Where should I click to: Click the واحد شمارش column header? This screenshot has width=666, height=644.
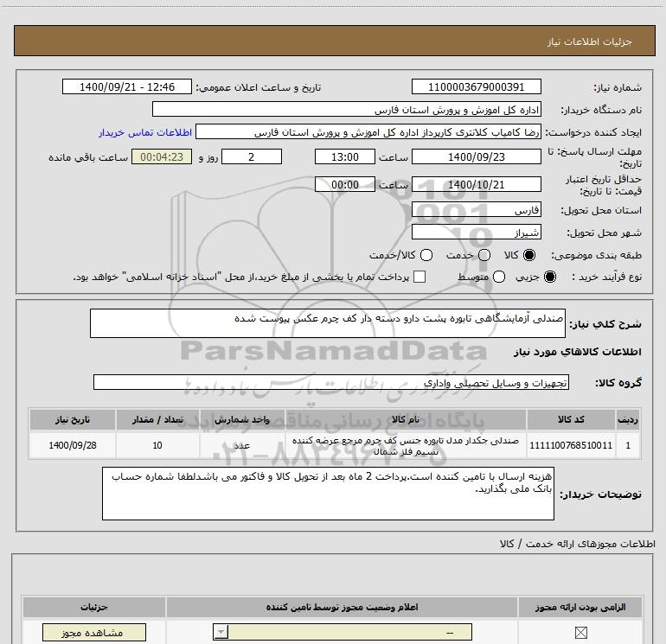[x=242, y=420]
